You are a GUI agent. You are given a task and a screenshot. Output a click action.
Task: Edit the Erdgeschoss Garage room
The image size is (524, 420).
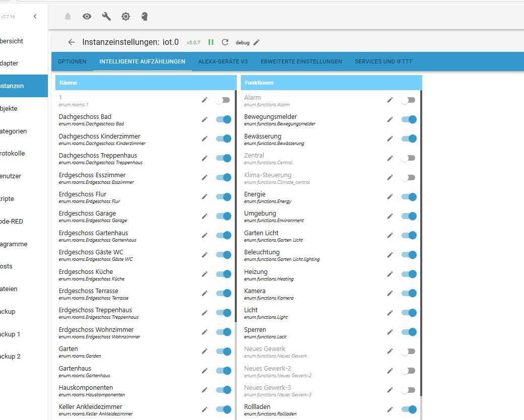205,216
